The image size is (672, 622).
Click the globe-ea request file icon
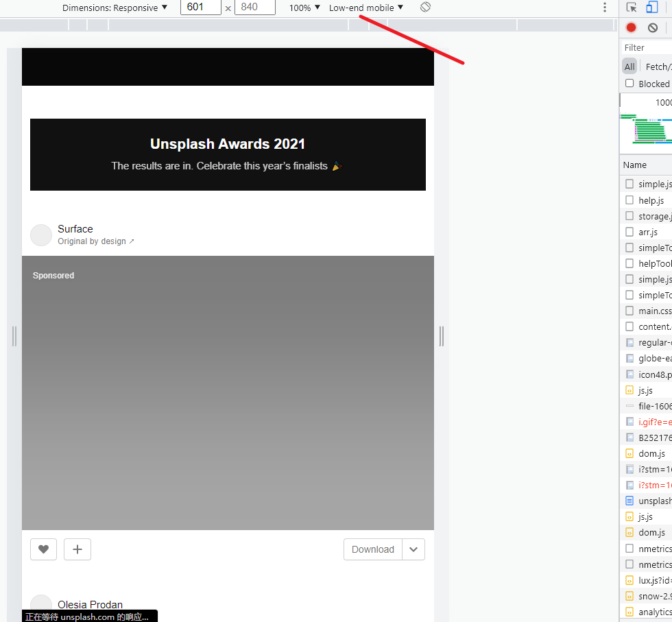coord(629,359)
